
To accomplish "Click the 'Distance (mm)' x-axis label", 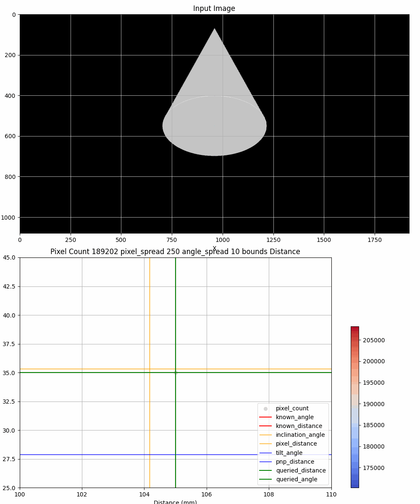I will (175, 502).
